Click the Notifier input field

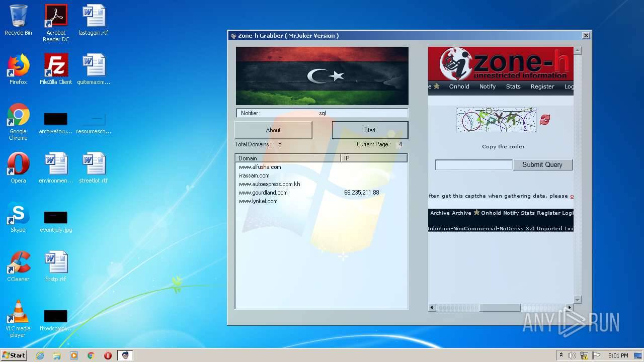click(322, 113)
